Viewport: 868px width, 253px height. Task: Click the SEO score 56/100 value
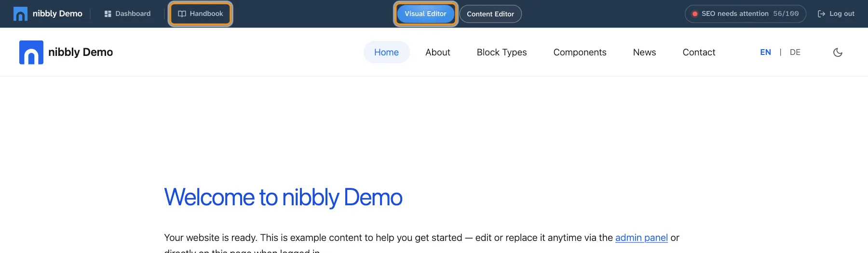coord(786,13)
